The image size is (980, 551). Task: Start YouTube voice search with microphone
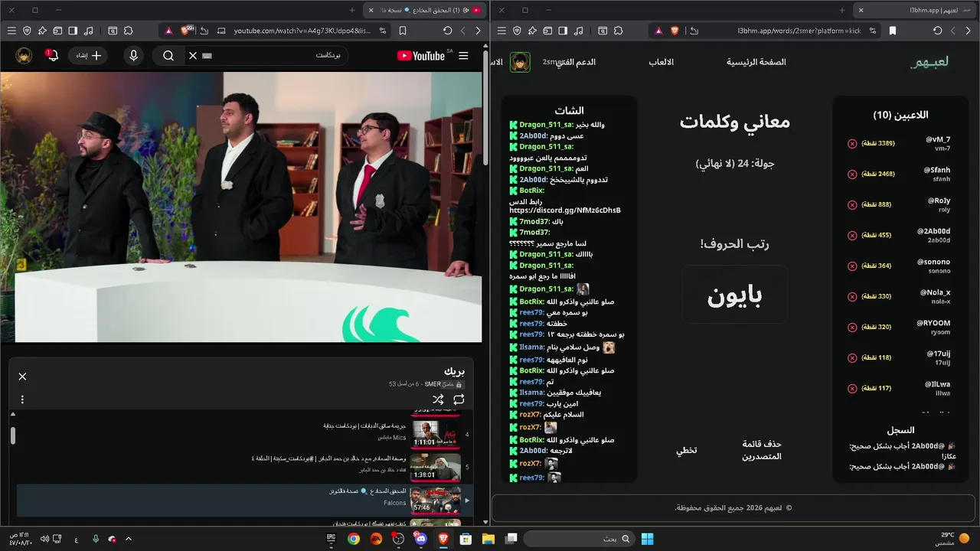coord(134,55)
